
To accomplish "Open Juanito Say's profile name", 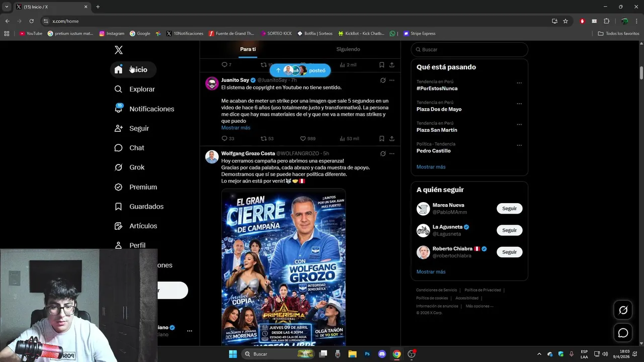I will tap(235, 80).
